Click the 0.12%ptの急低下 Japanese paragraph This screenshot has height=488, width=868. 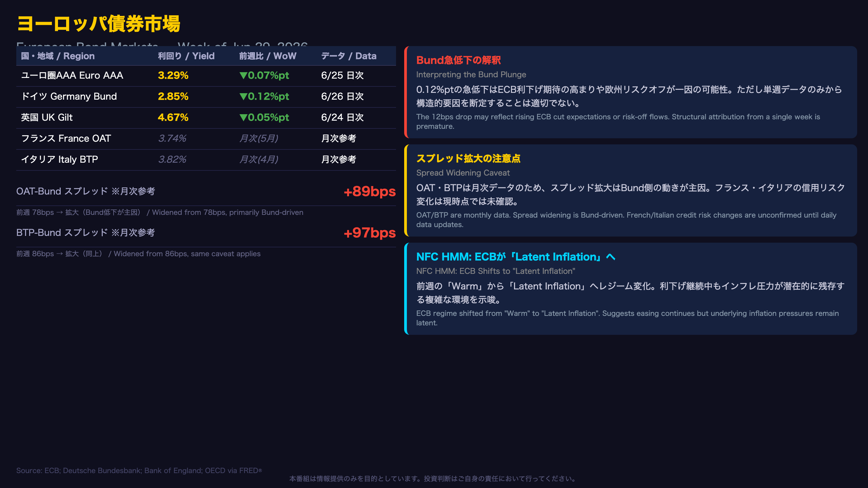point(629,96)
